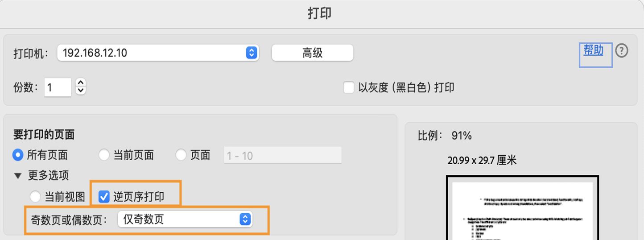Click the document print preview thumbnail
The width and height of the screenshot is (644, 240).
(522, 208)
